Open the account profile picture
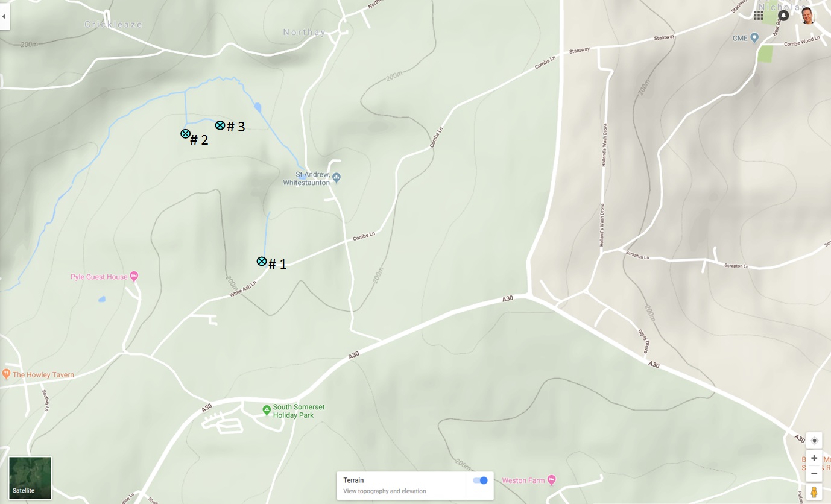The width and height of the screenshot is (831, 504). pyautogui.click(x=808, y=16)
